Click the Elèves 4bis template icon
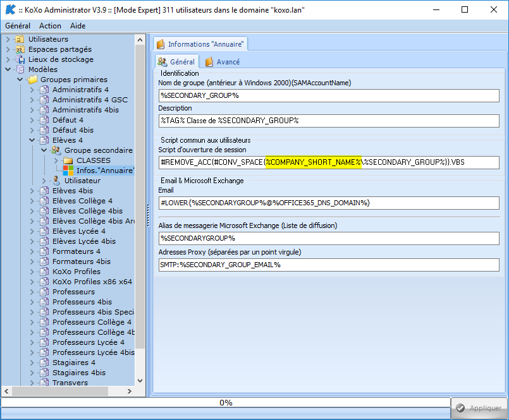The image size is (509, 420). (x=44, y=191)
